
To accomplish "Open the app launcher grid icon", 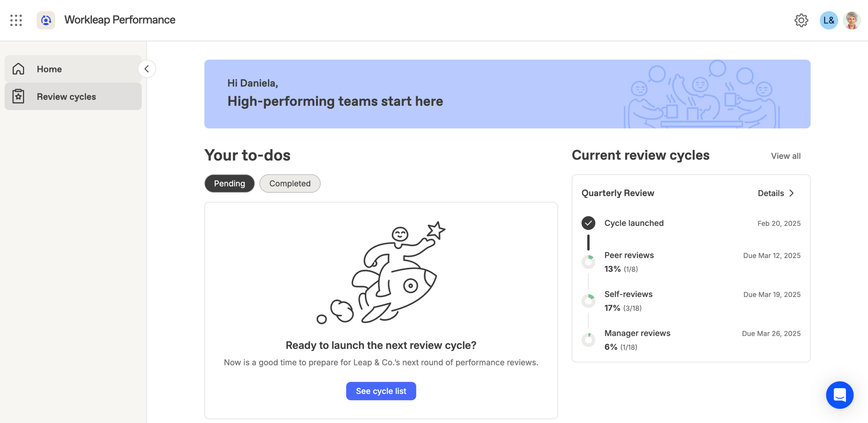I will pyautogui.click(x=16, y=20).
